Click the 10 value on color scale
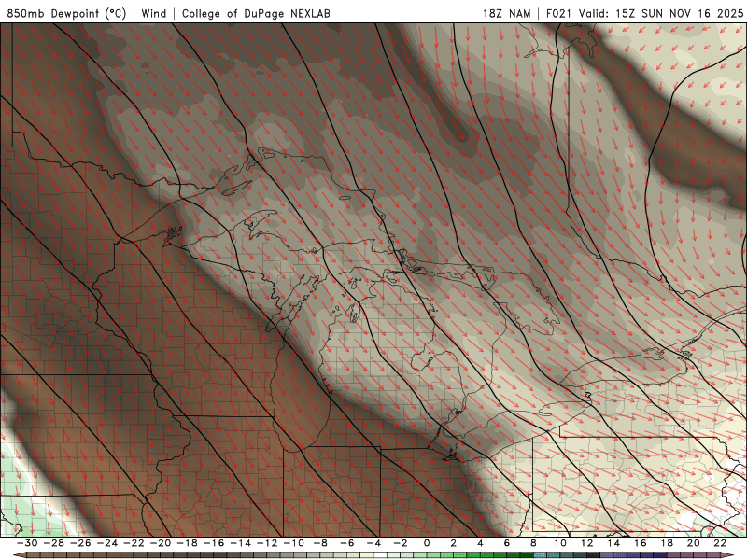Image resolution: width=747 pixels, height=560 pixels. (x=561, y=543)
